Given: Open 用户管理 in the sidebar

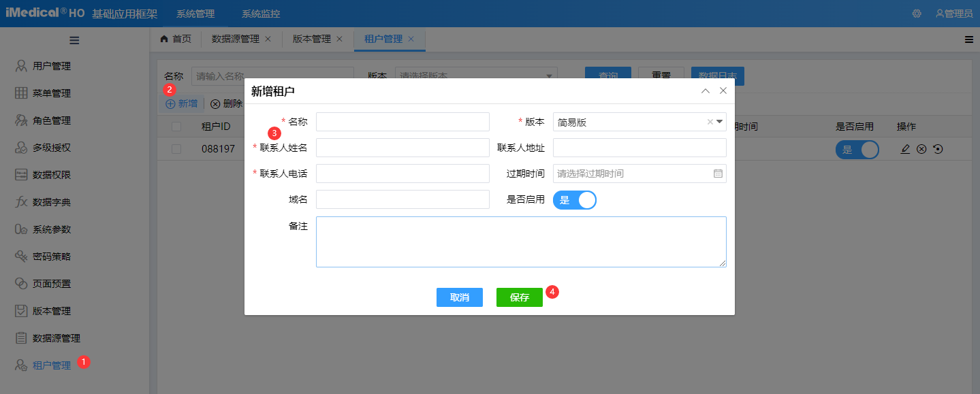Looking at the screenshot, I should coord(52,66).
